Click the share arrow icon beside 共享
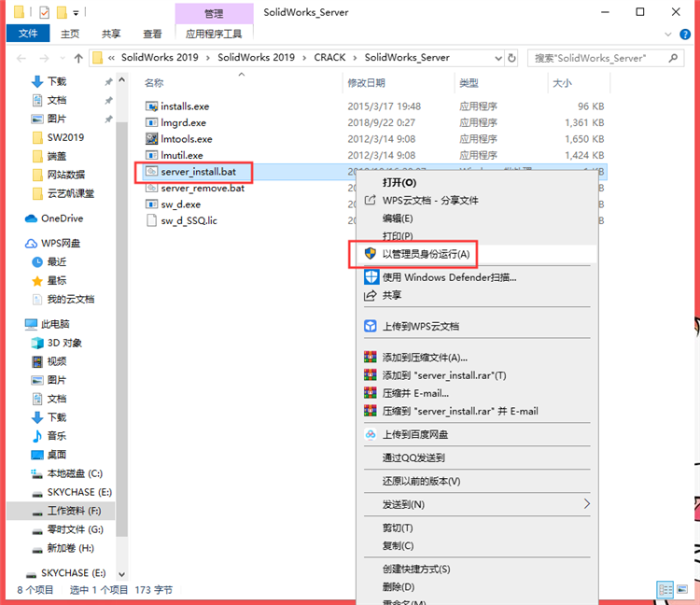The image size is (700, 605). click(371, 295)
